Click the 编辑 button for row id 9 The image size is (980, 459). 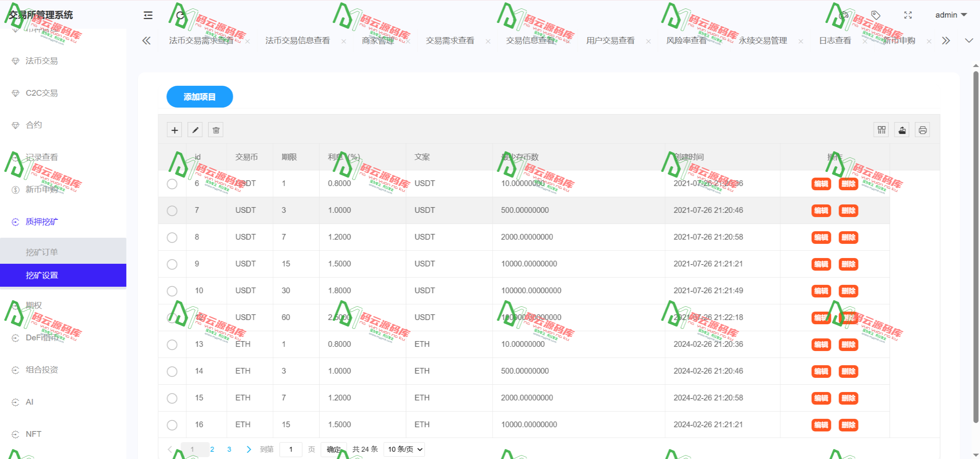click(821, 264)
